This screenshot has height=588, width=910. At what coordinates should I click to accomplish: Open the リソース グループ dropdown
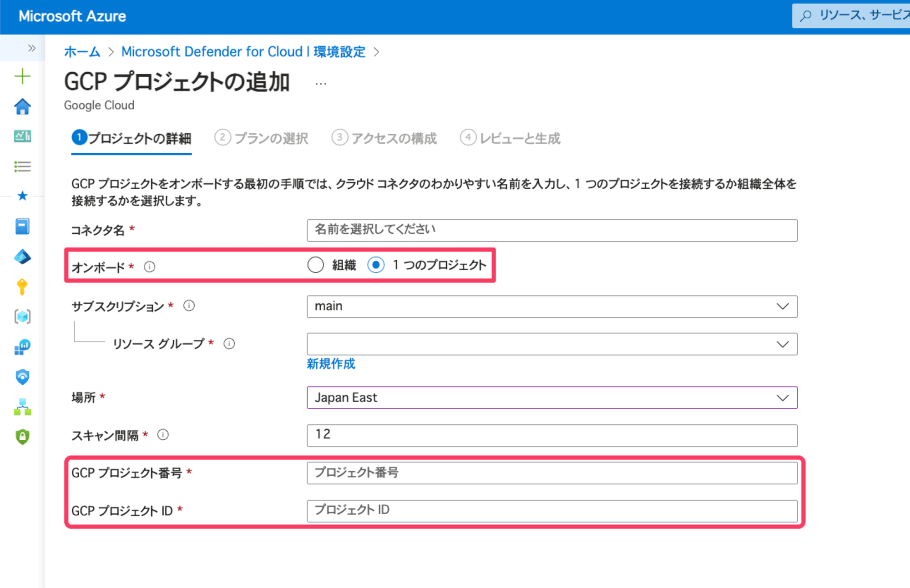tap(552, 344)
